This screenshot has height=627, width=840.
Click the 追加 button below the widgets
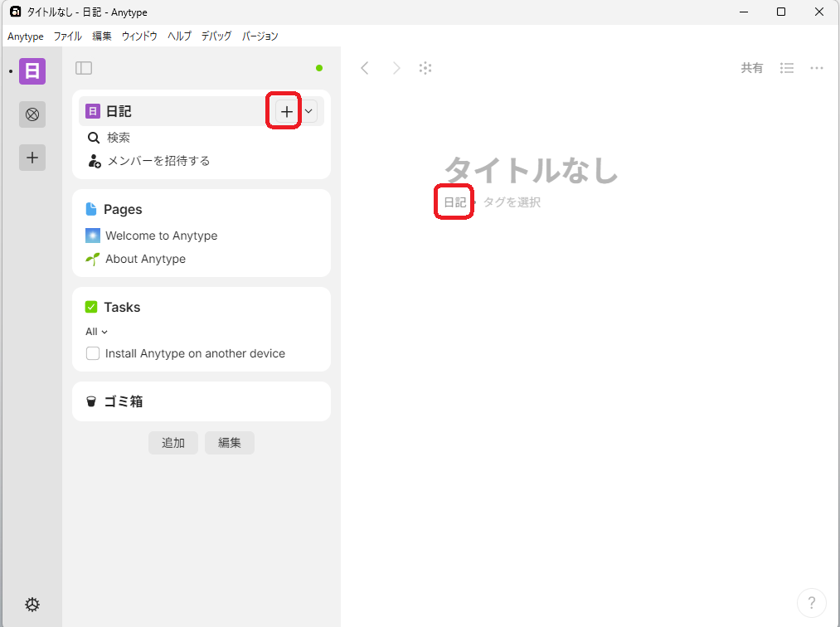[x=173, y=443]
